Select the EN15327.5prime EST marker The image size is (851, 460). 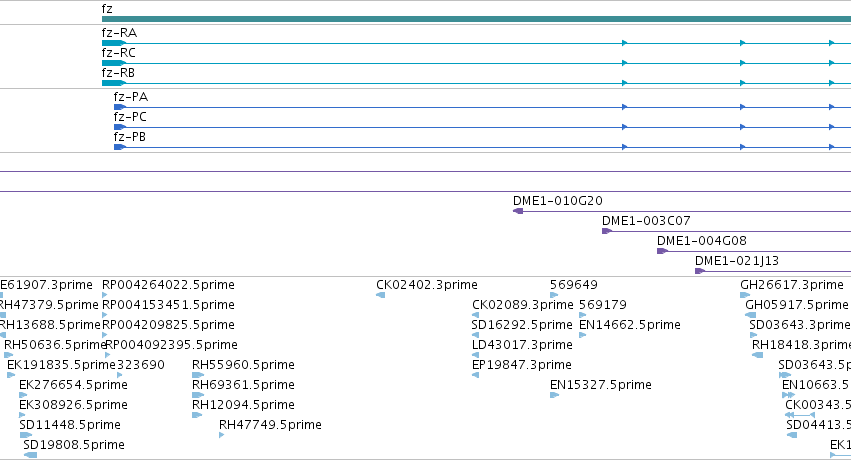pos(554,395)
